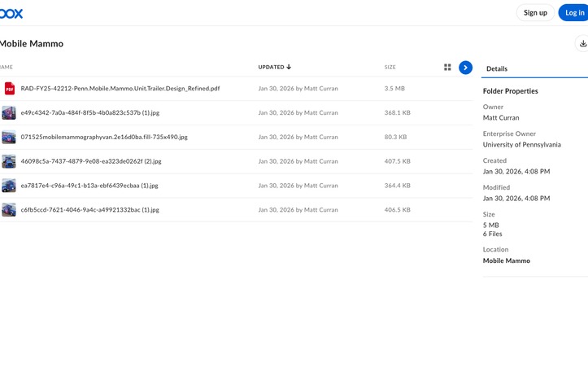Viewport: 588px width, 390px height.
Task: Open thumbnail of 071525mobilemammographyvan image
Action: [x=9, y=137]
